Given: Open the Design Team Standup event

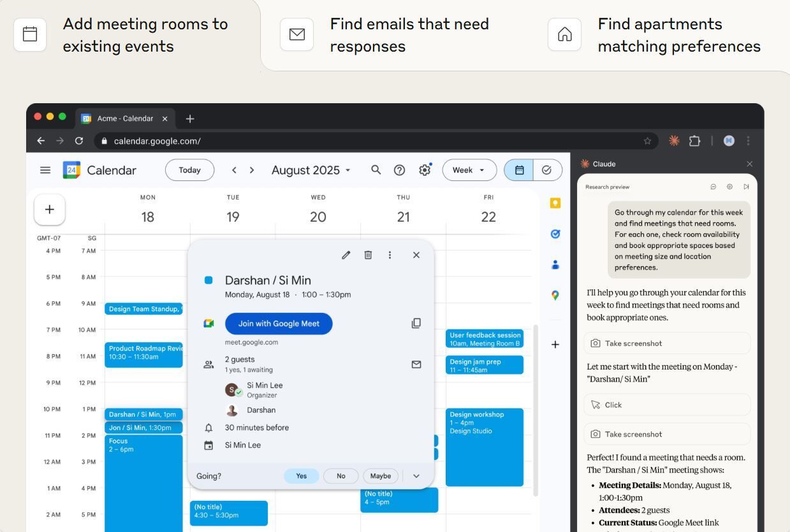Looking at the screenshot, I should (144, 309).
